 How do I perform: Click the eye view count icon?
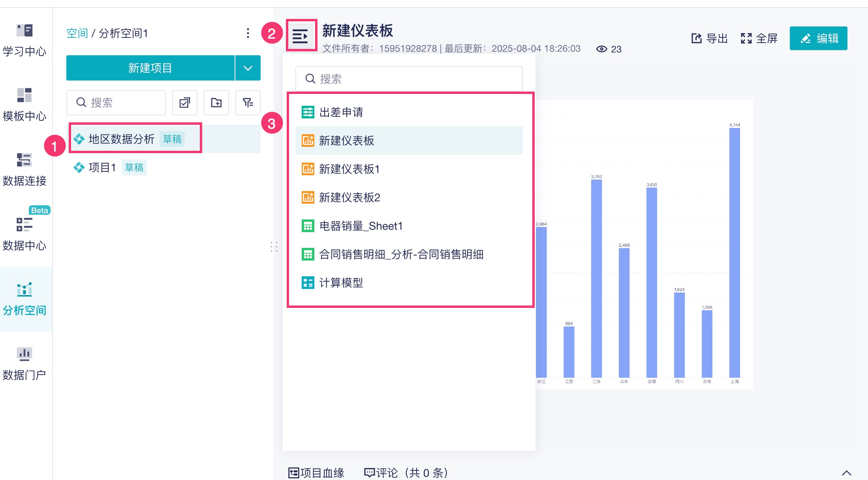point(601,49)
